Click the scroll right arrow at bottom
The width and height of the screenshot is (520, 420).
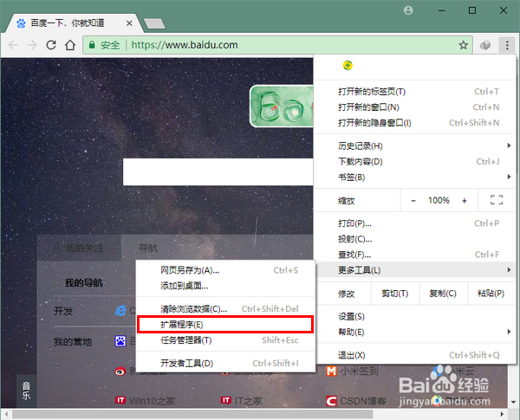(502, 414)
